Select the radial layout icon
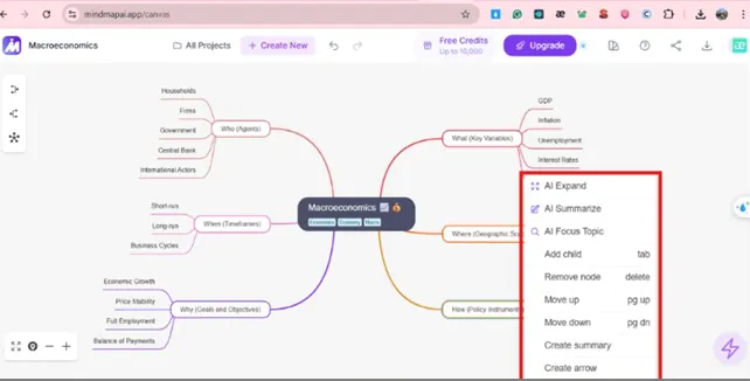 coord(14,138)
